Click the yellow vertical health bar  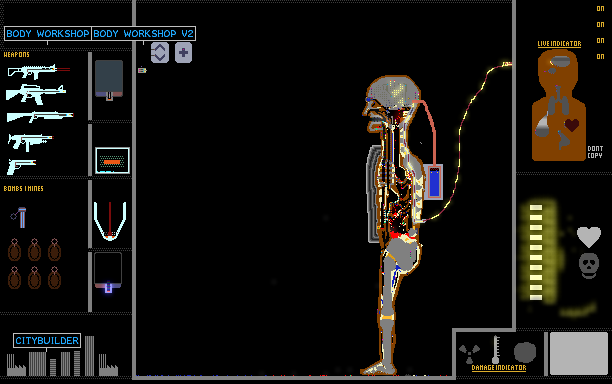(536, 252)
